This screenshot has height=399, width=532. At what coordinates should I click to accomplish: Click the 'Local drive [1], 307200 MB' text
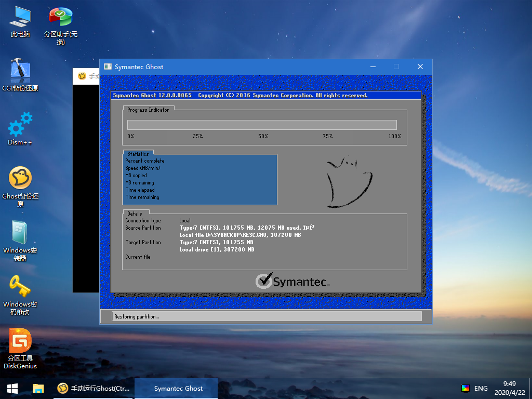(x=217, y=249)
